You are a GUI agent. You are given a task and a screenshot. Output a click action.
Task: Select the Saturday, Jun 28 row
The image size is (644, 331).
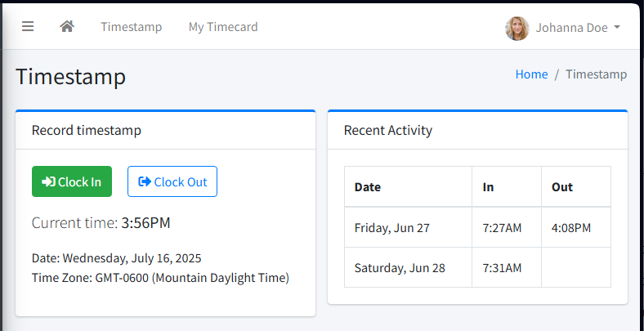(x=399, y=267)
